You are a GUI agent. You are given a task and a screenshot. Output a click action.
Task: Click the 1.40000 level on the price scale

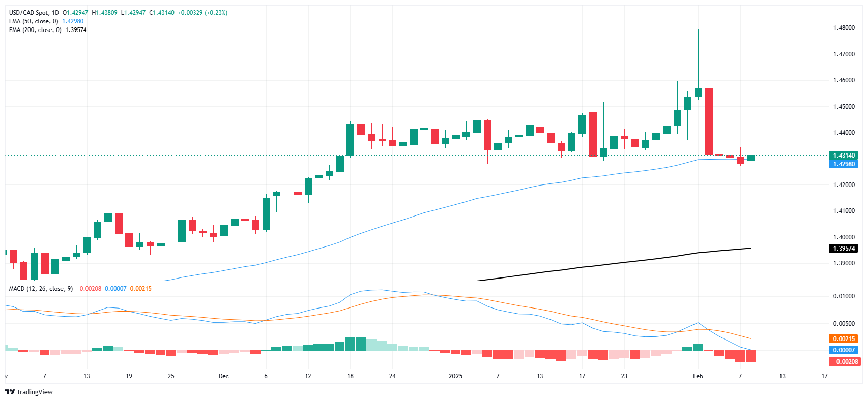[x=844, y=237]
